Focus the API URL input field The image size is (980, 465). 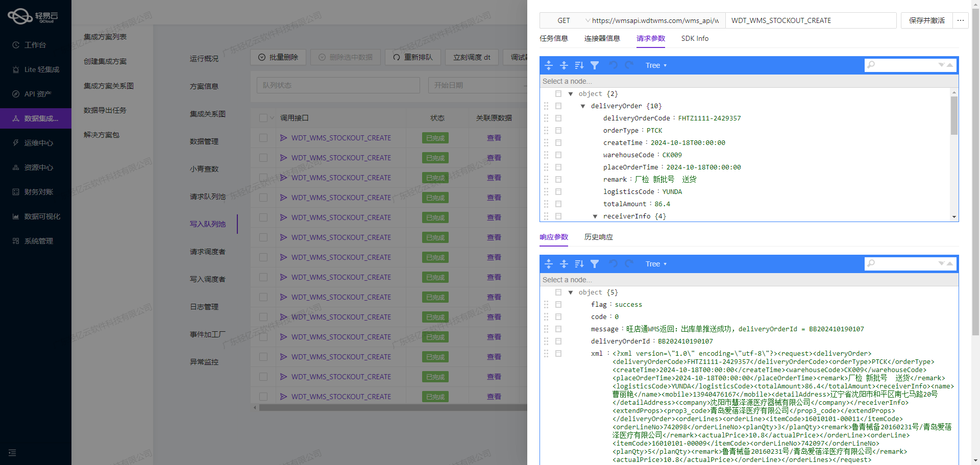(x=655, y=20)
